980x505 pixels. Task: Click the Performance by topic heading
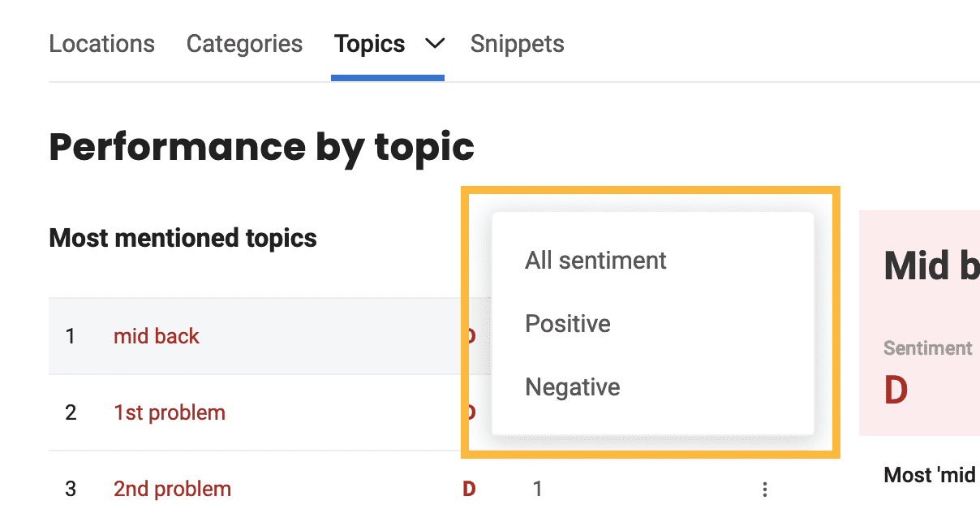(262, 147)
